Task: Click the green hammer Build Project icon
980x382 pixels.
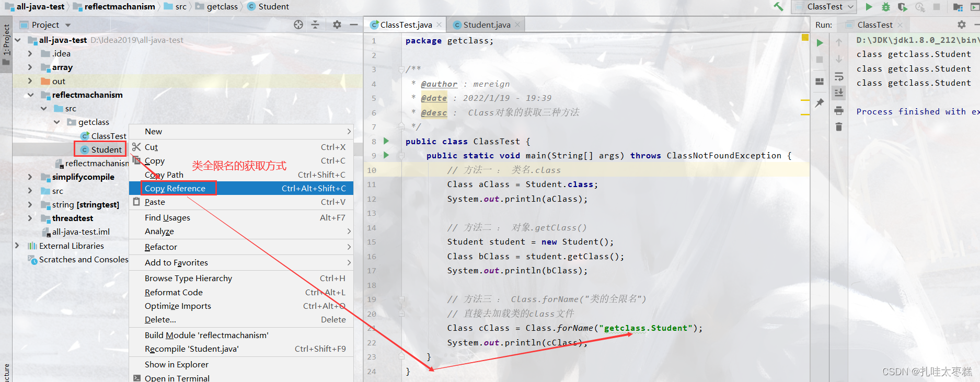Action: click(778, 7)
